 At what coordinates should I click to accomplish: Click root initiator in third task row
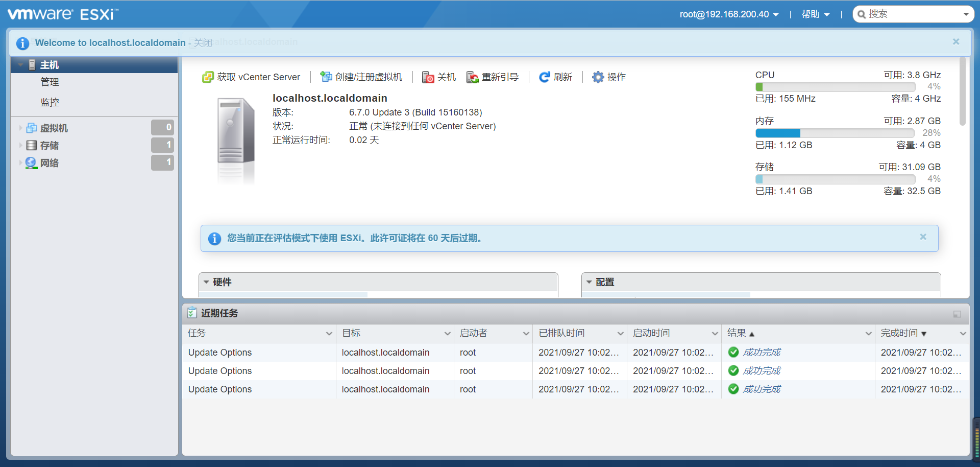468,389
